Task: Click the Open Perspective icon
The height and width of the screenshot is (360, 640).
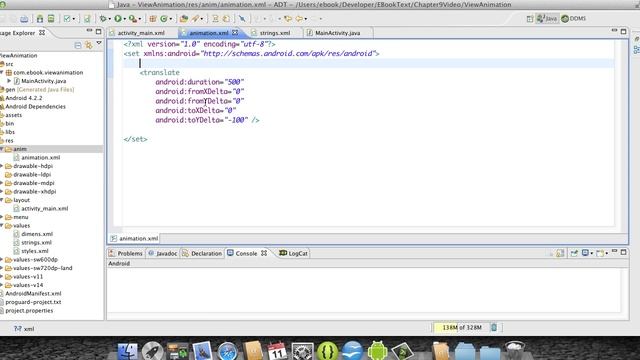Action: 530,19
